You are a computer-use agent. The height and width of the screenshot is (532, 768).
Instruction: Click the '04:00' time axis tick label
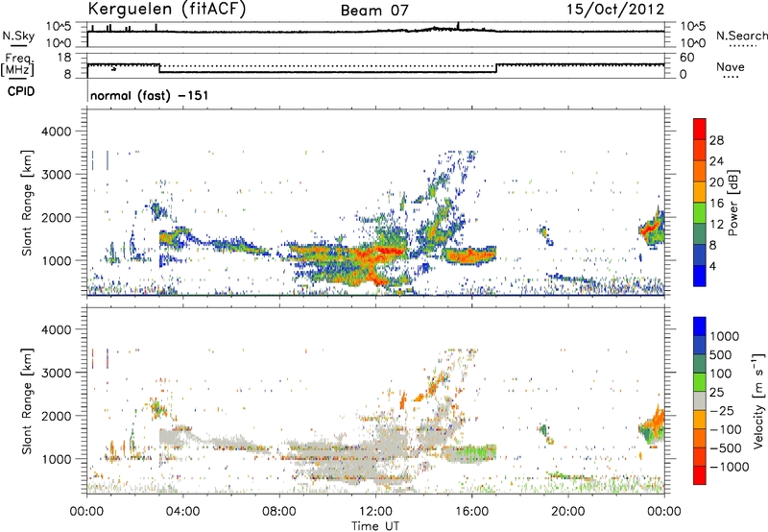[182, 512]
